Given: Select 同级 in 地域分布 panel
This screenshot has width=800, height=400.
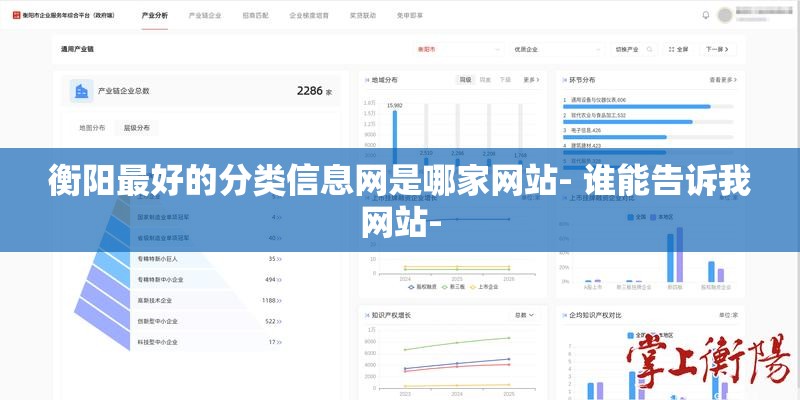Looking at the screenshot, I should (465, 80).
